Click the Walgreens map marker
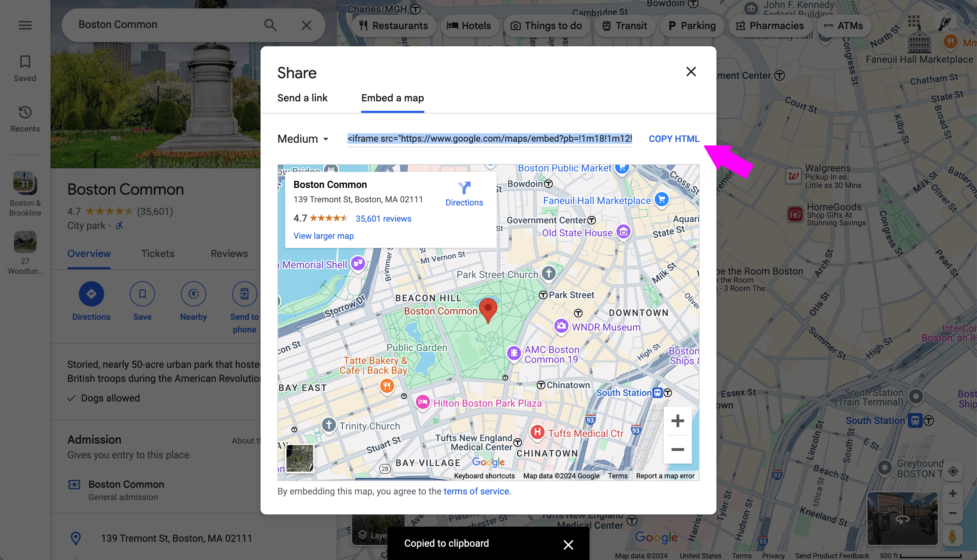The height and width of the screenshot is (560, 977). click(x=793, y=176)
